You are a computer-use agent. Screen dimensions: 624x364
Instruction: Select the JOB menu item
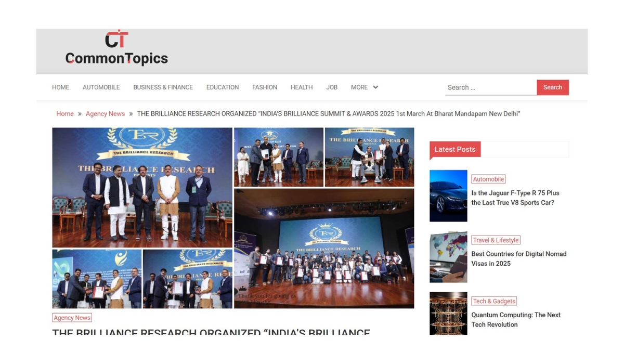332,87
